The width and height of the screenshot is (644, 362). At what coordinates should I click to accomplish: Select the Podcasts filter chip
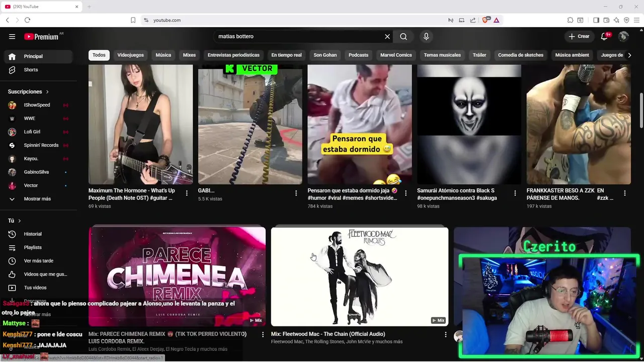click(358, 55)
